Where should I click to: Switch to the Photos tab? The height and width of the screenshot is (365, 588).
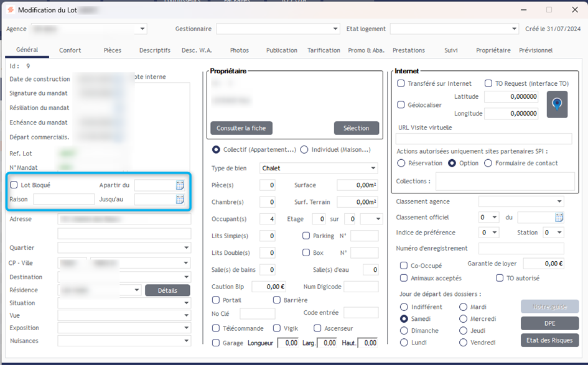[x=239, y=50]
